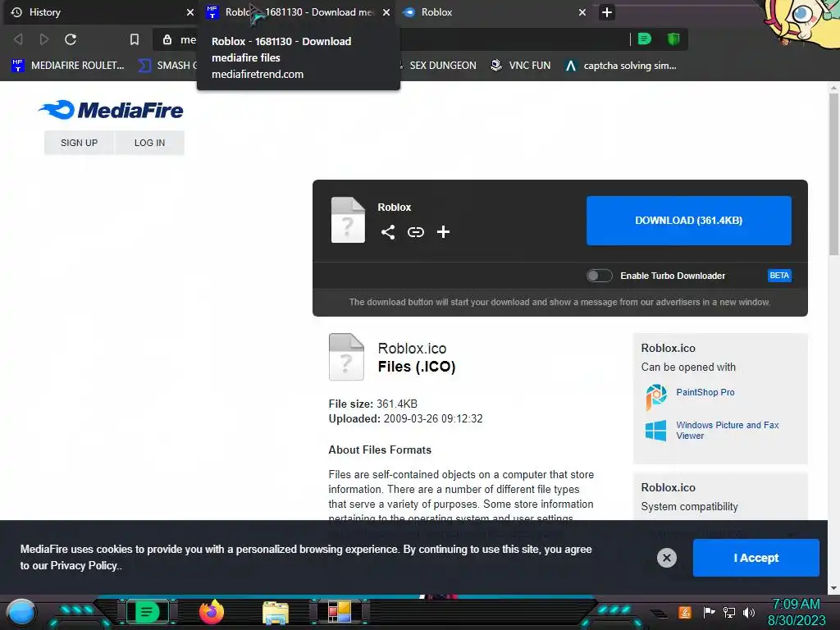Click the copy link icon

click(x=416, y=232)
